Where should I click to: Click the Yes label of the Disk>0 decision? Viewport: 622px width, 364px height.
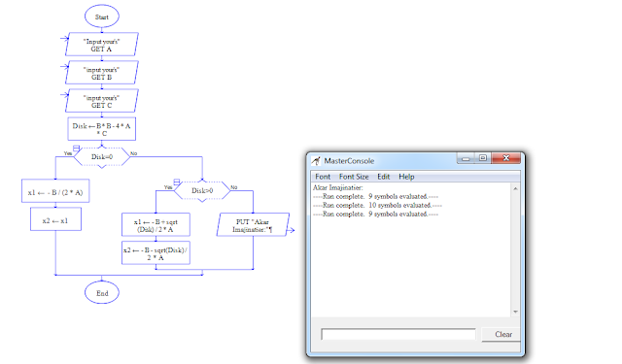[168, 187]
